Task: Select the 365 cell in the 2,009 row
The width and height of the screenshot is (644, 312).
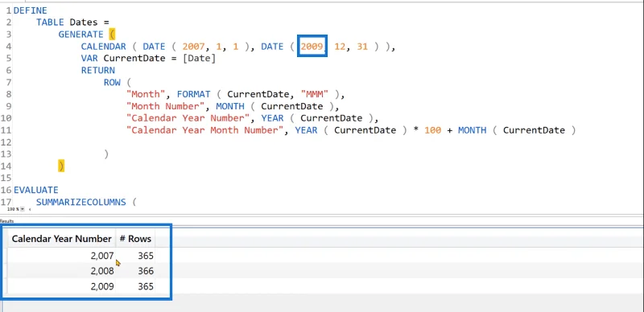Action: click(135, 286)
